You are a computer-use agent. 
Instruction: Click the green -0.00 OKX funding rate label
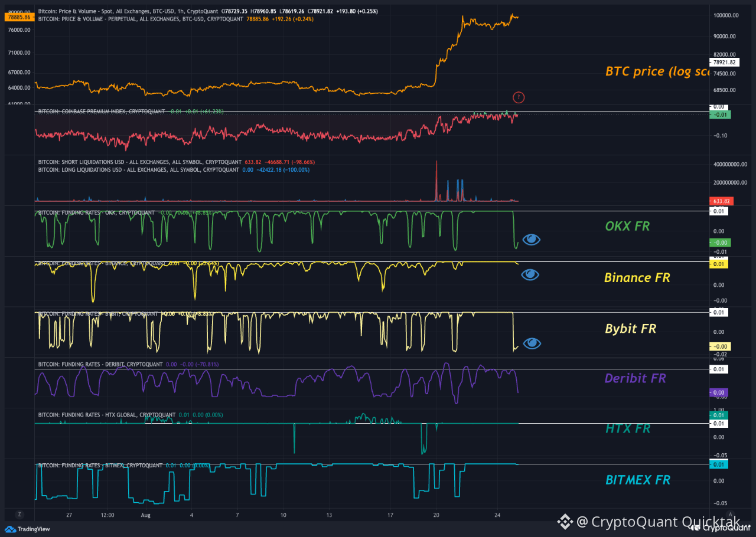pos(720,243)
